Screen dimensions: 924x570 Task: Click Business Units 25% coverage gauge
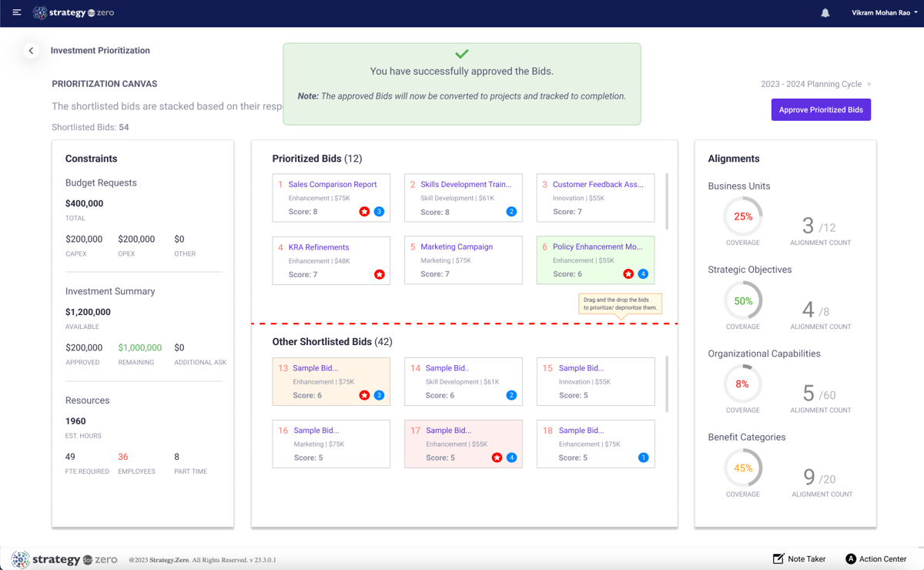click(x=743, y=216)
